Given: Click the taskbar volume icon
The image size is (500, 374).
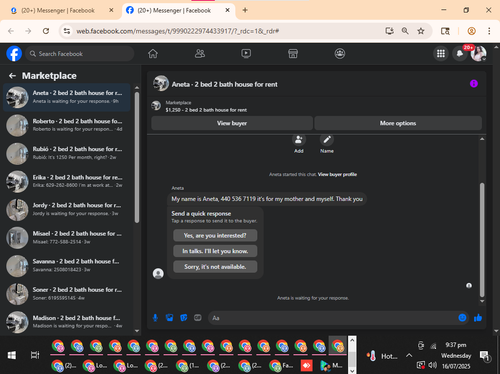Looking at the screenshot, I should (433, 365).
